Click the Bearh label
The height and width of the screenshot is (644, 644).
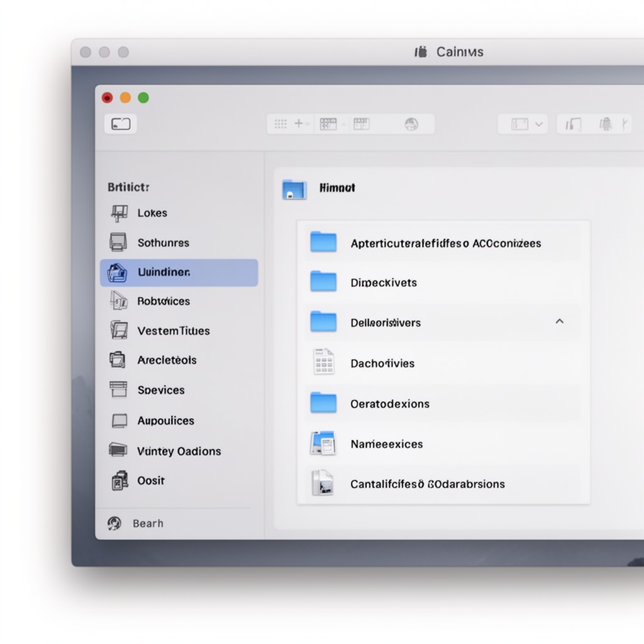[x=148, y=523]
